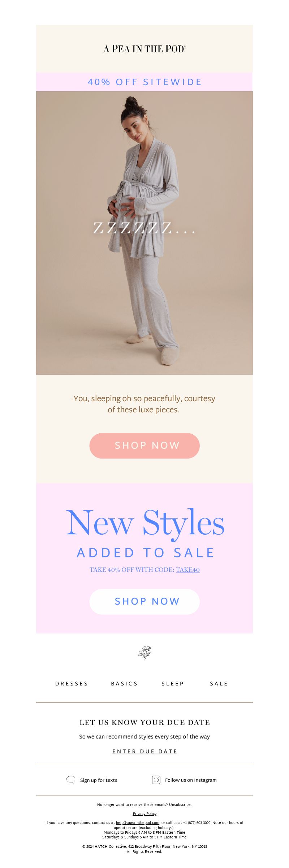Click the pink Shop Now button
289x868 pixels.
coord(144,446)
